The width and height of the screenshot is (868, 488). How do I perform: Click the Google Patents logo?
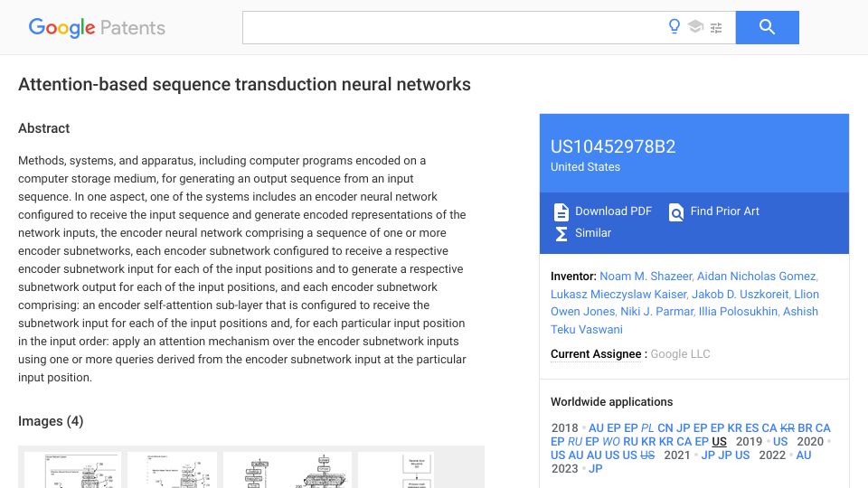(x=97, y=28)
